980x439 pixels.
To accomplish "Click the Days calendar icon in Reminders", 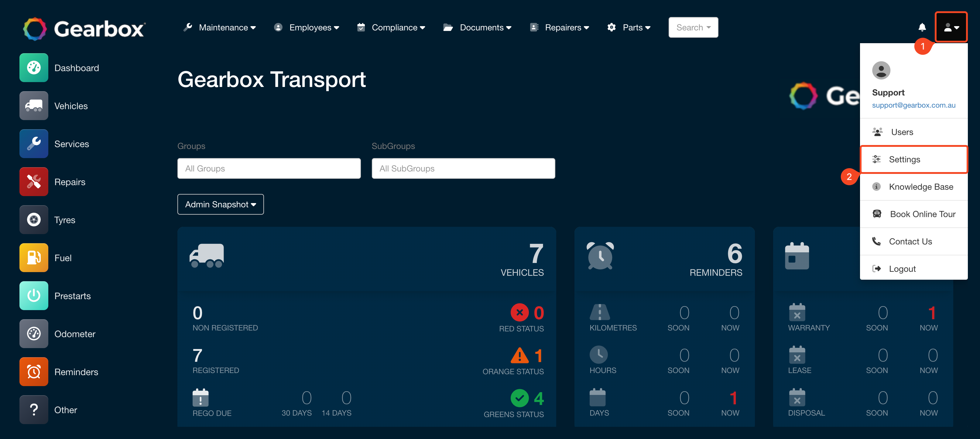I will pos(597,397).
